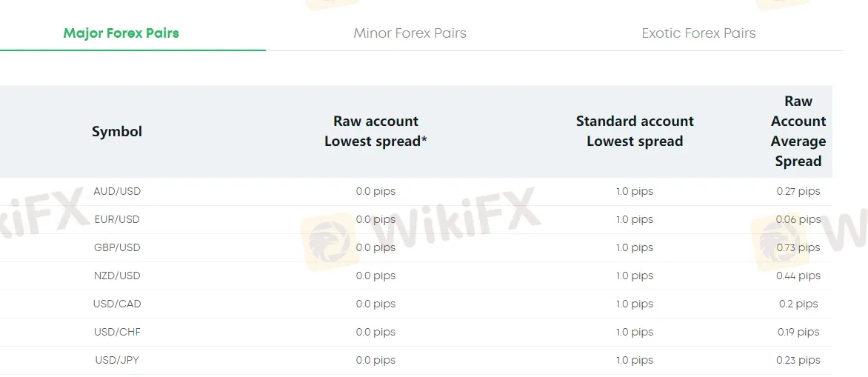The width and height of the screenshot is (868, 377).
Task: Click the Symbol column header
Action: [117, 132]
